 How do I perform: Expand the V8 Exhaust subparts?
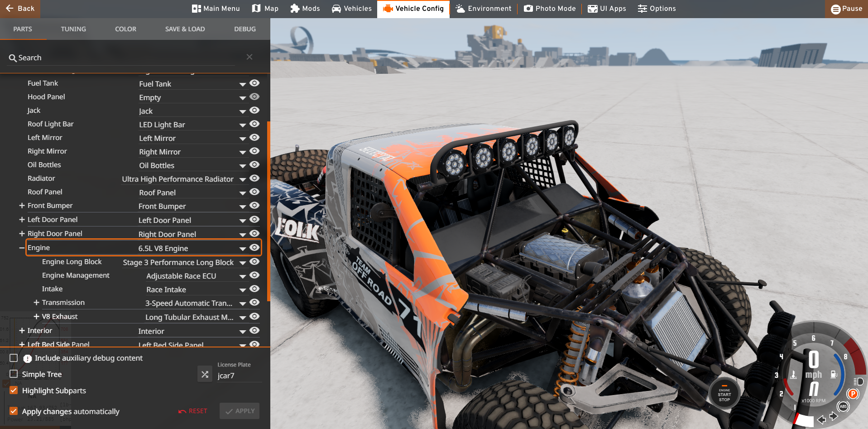pos(36,316)
